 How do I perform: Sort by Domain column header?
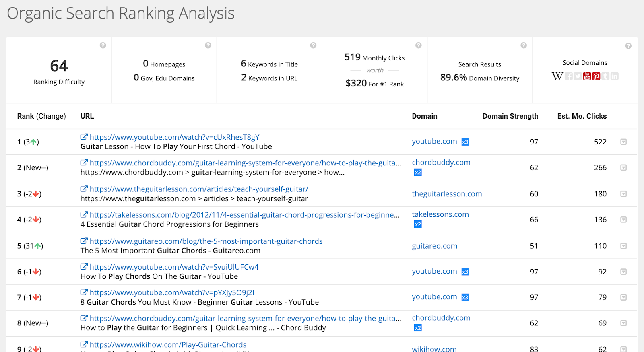click(425, 116)
